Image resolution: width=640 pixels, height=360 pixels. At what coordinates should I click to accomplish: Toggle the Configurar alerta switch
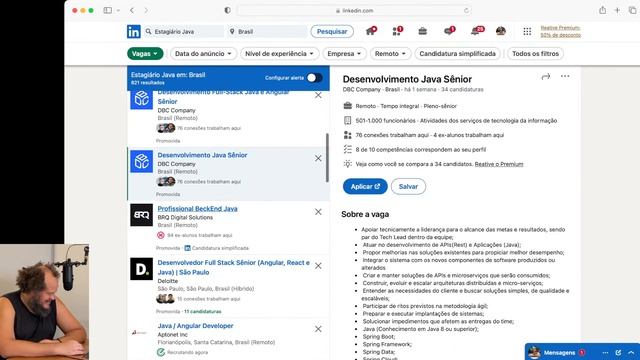point(314,78)
